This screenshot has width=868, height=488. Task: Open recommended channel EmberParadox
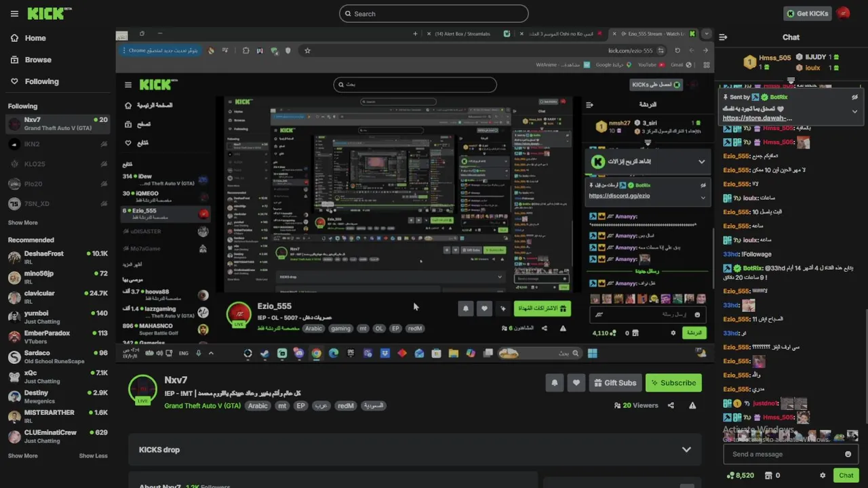[x=58, y=337]
